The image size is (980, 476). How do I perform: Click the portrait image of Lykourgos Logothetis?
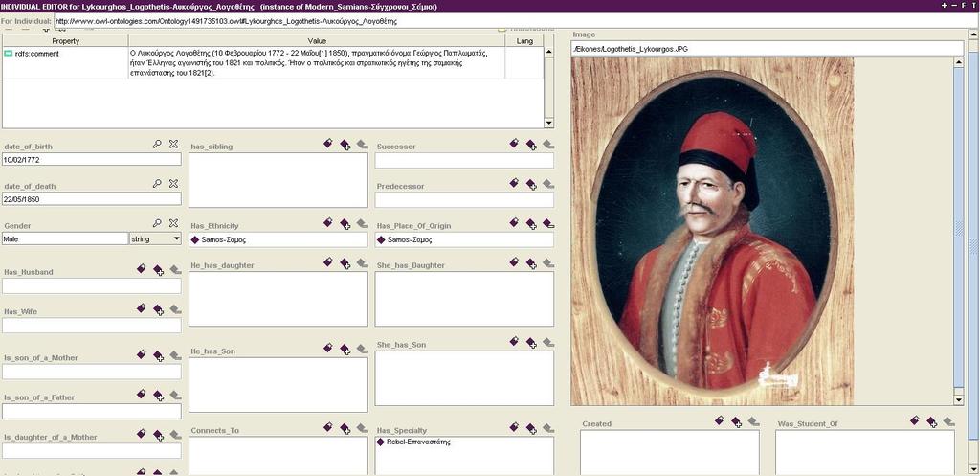tap(712, 232)
